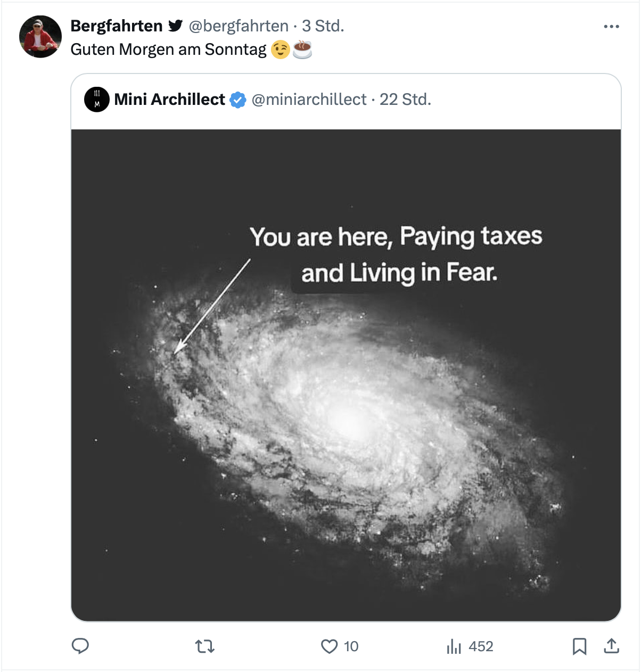Share the tweet via upload arrow icon
Image resolution: width=641 pixels, height=672 pixels.
pos(612,646)
